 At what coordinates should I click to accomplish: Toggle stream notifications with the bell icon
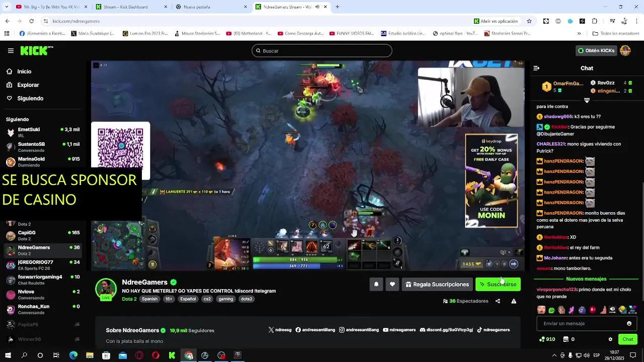point(376,284)
